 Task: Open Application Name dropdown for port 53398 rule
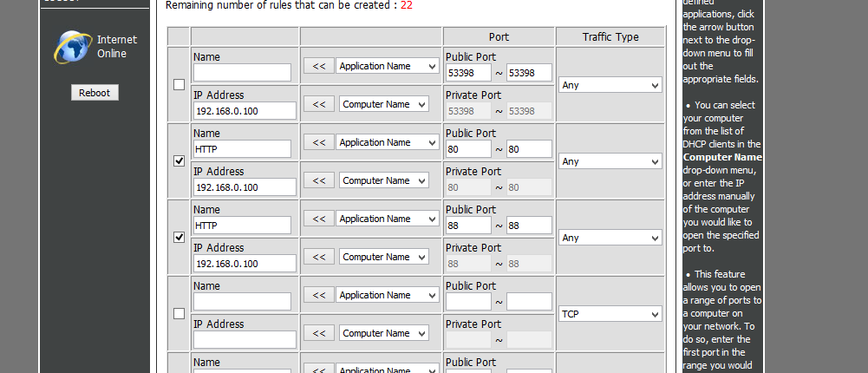(388, 66)
